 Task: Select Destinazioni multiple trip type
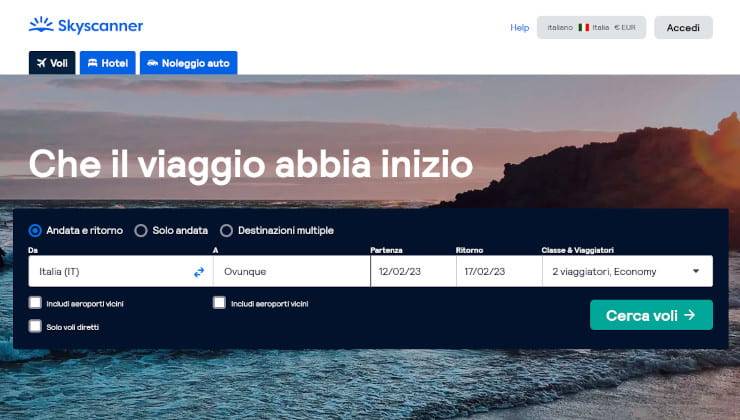click(226, 230)
